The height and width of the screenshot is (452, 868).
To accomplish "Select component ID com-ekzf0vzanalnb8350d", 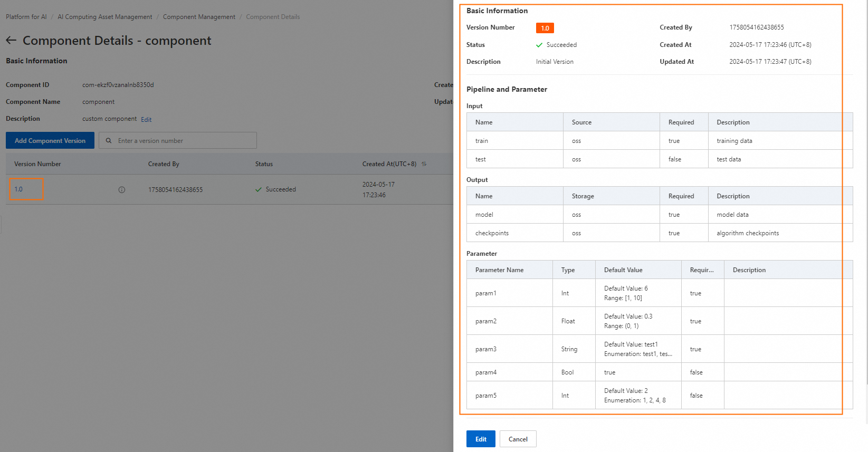I will click(118, 85).
